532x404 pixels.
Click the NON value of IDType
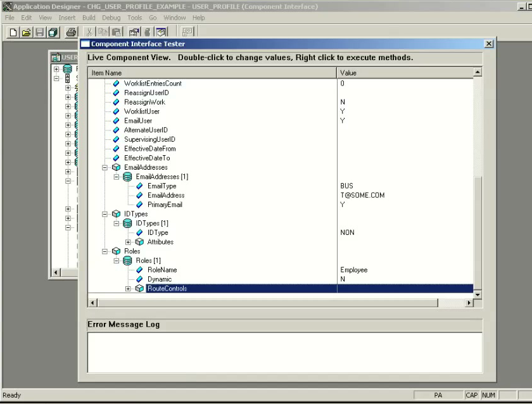(347, 232)
